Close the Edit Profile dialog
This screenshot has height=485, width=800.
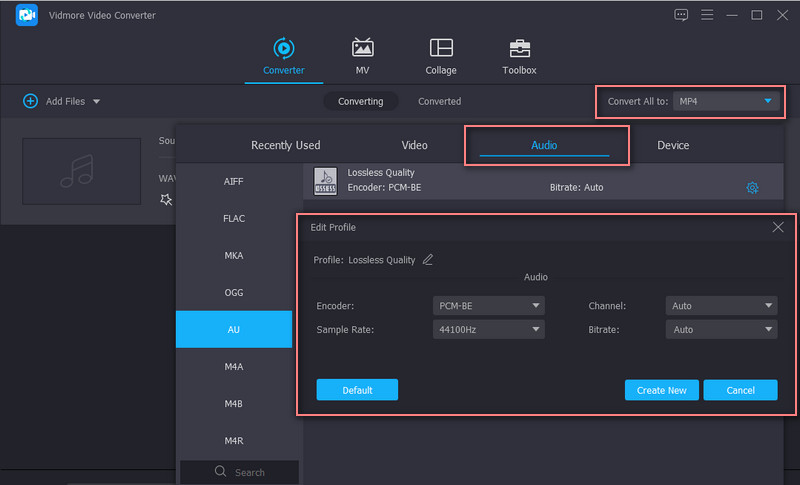778,228
